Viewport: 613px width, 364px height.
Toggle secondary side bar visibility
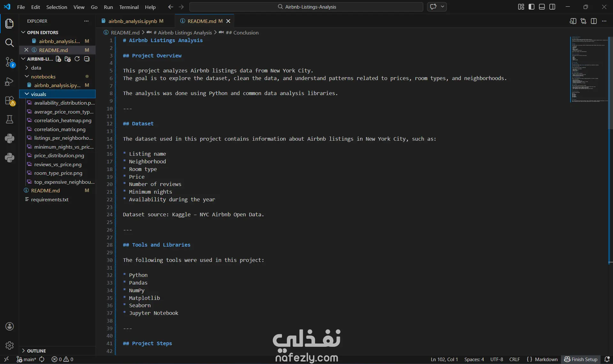tap(552, 7)
